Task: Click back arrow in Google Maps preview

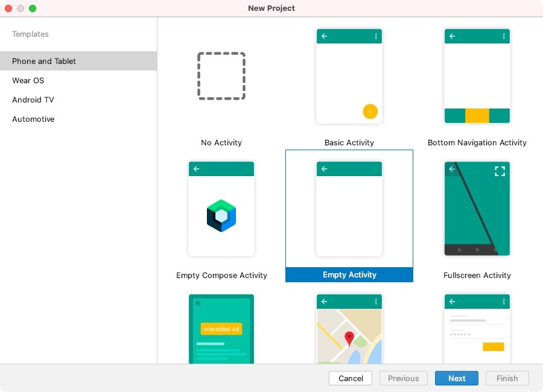Action: (x=324, y=302)
